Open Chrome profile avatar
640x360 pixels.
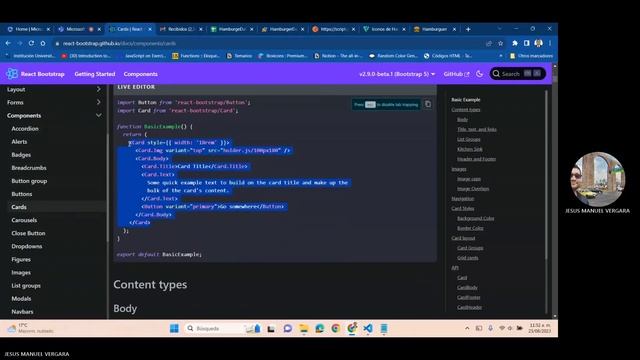[538, 43]
